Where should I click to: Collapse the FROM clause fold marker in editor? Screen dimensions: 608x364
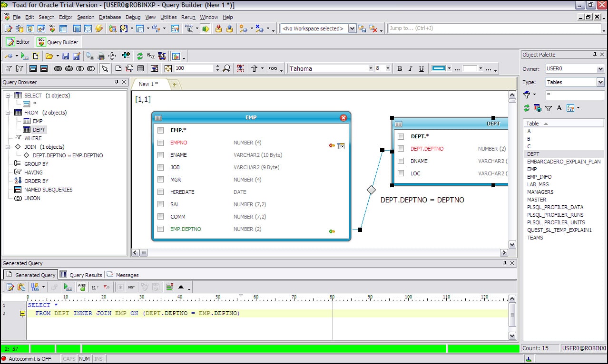(x=22, y=314)
